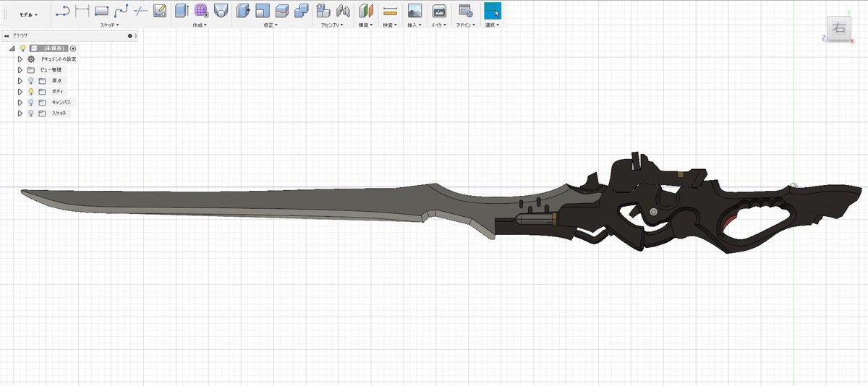Expand the キャンバス folder arrow

click(20, 103)
